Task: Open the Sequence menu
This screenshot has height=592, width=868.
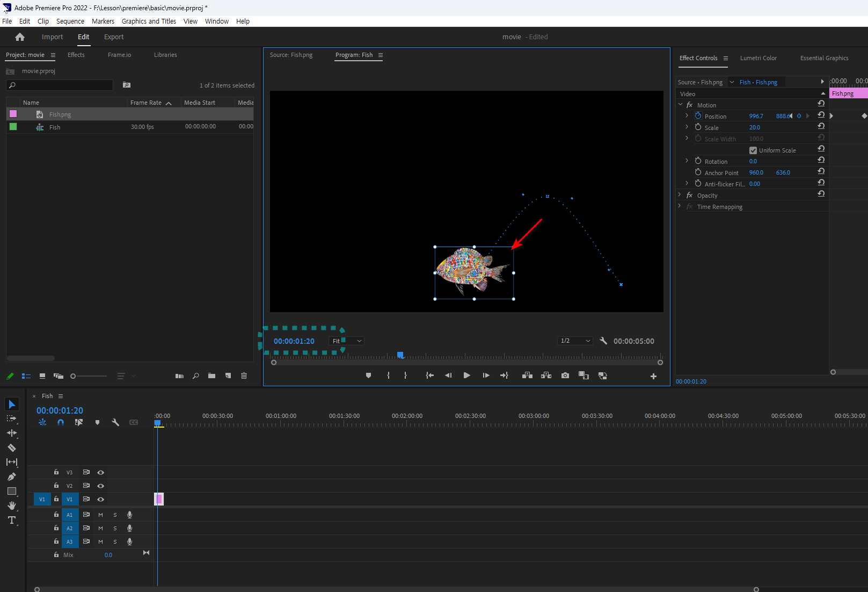Action: (x=70, y=21)
